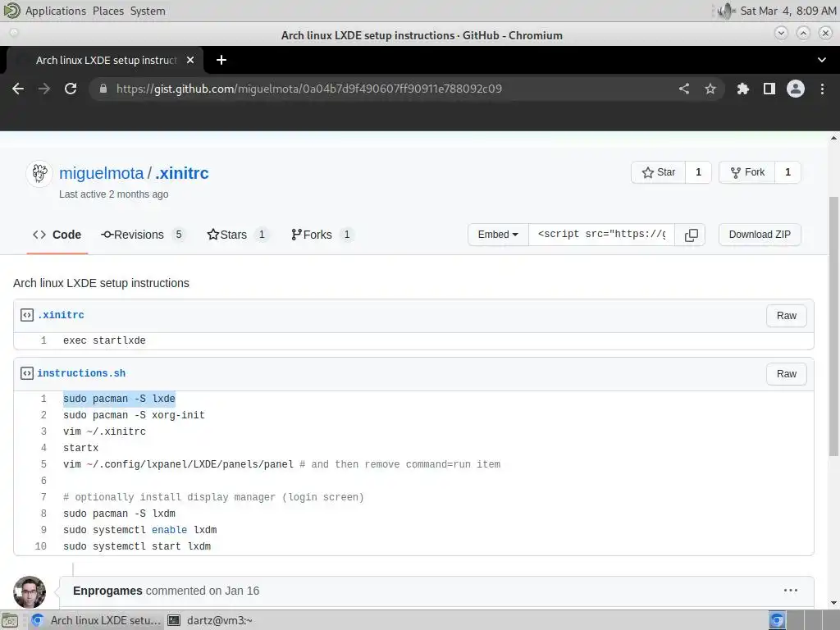This screenshot has width=840, height=630.
Task: Switch to dartz@vm3 terminal in taskbar
Action: click(212, 620)
